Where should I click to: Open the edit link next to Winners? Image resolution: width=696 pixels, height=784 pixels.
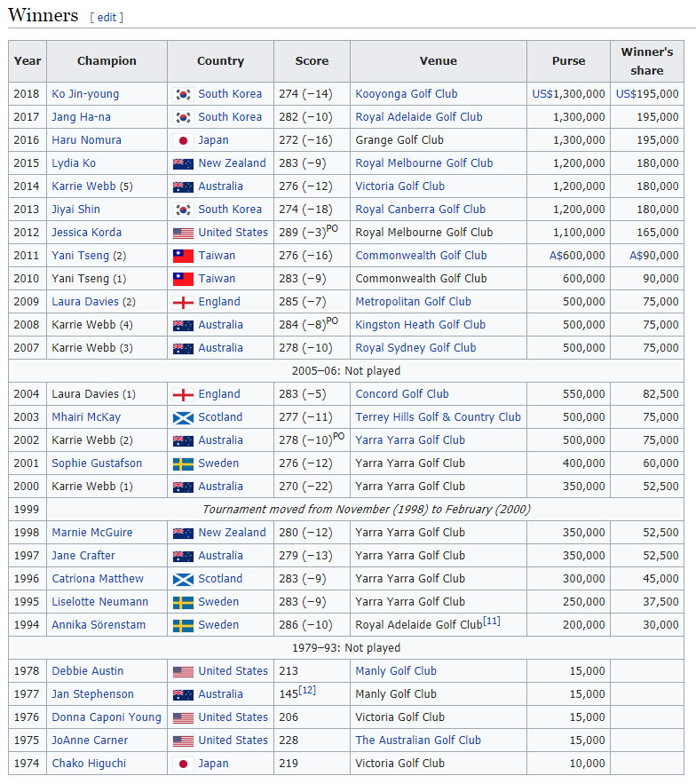107,17
